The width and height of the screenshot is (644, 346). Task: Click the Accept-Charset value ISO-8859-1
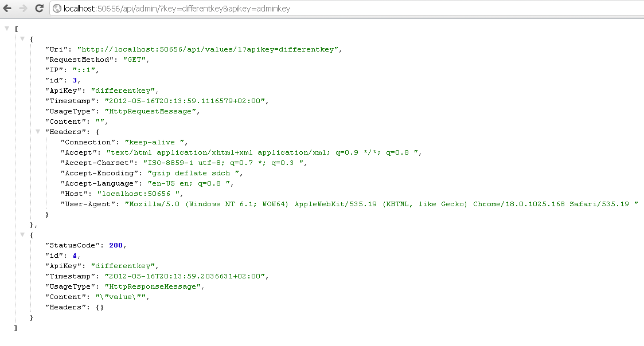click(224, 163)
